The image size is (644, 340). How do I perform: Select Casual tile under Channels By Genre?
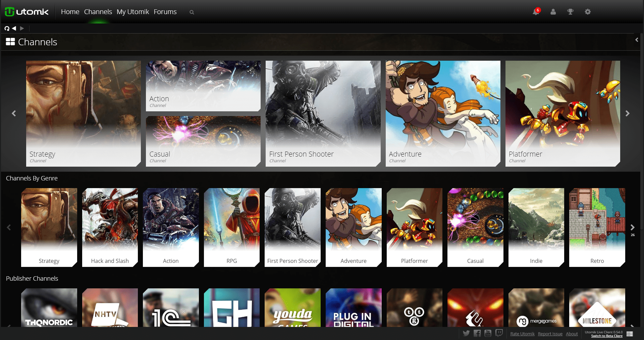(475, 228)
